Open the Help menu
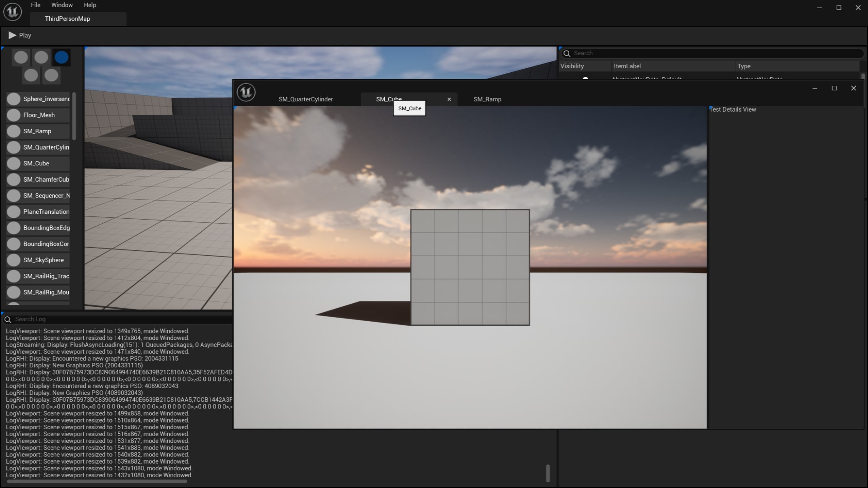The image size is (868, 488). coord(90,5)
